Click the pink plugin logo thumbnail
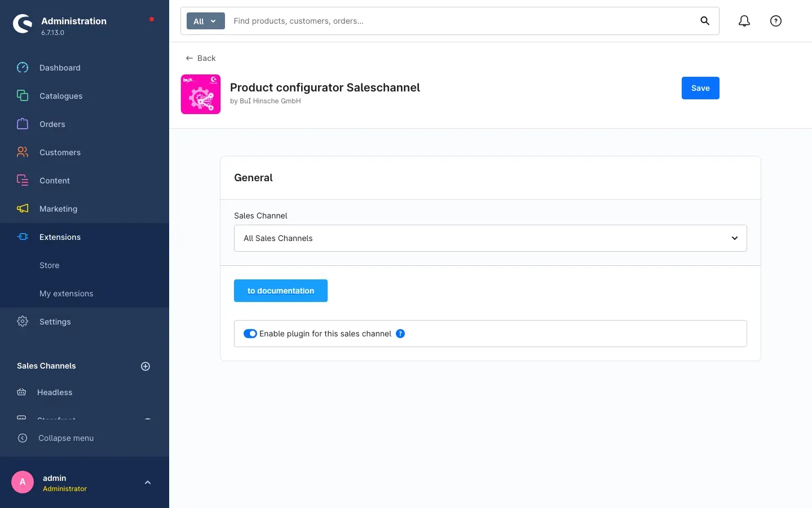 (x=201, y=94)
